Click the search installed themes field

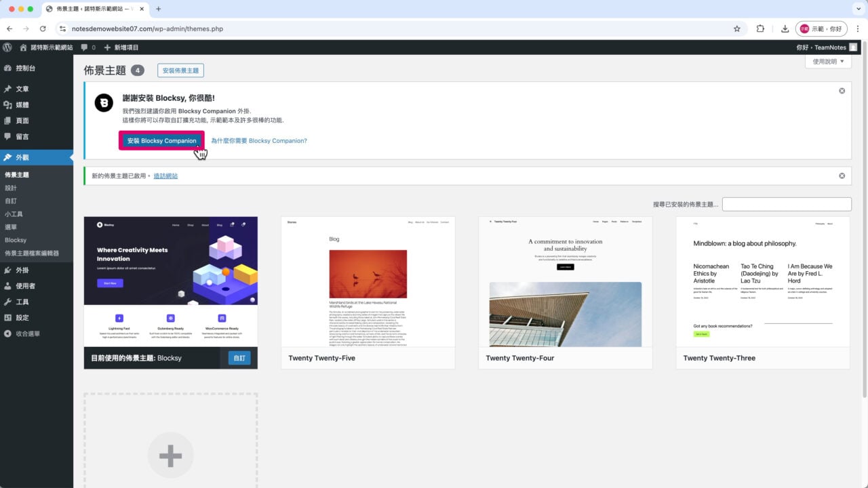786,204
